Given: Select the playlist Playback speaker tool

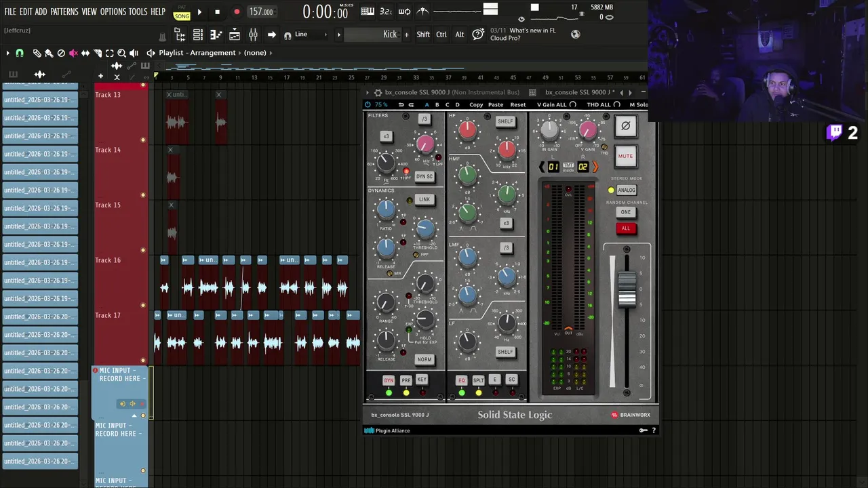Looking at the screenshot, I should (x=134, y=53).
